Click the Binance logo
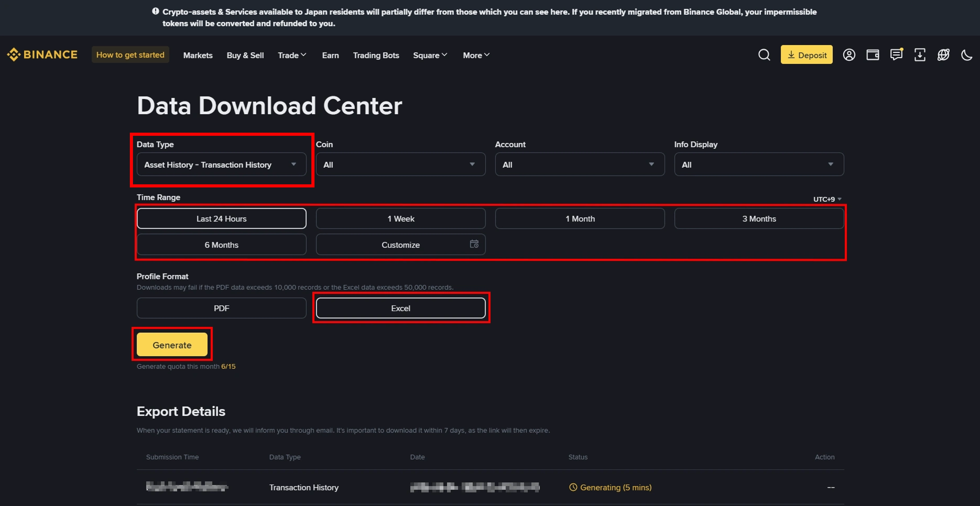This screenshot has height=506, width=980. coord(42,55)
